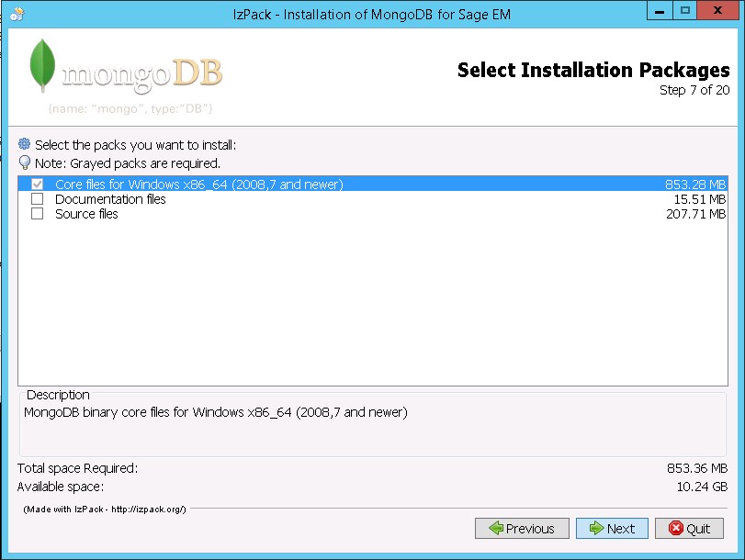Click the Available space label

click(61, 487)
